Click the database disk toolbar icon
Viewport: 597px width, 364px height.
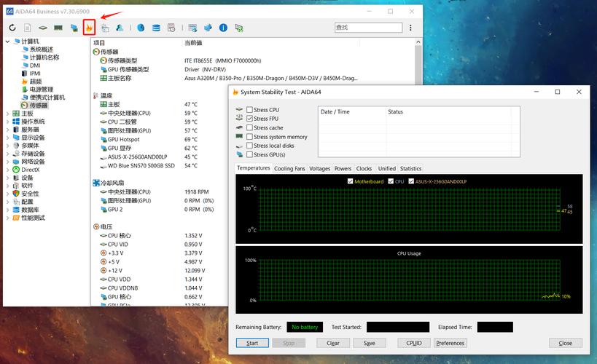click(x=155, y=28)
